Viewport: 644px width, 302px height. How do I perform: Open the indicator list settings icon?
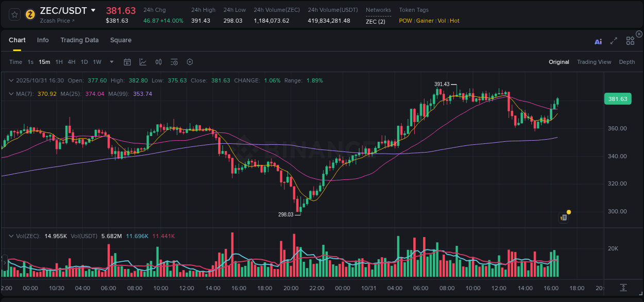[174, 62]
